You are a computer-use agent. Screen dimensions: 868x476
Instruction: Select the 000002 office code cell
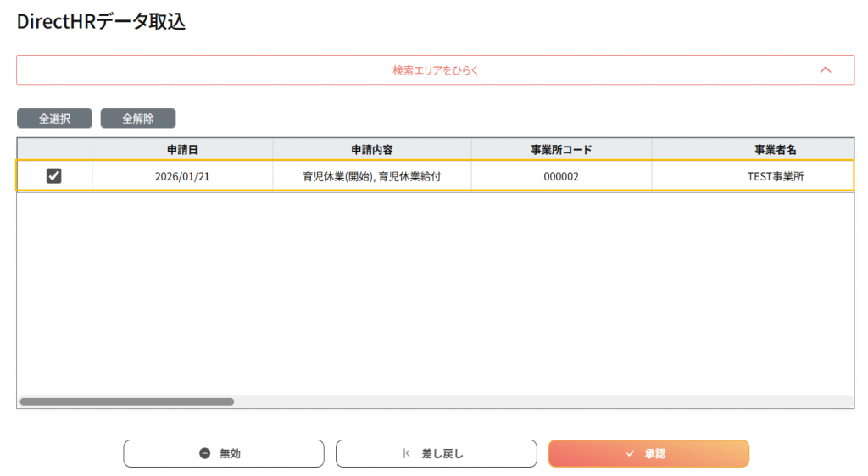point(561,177)
